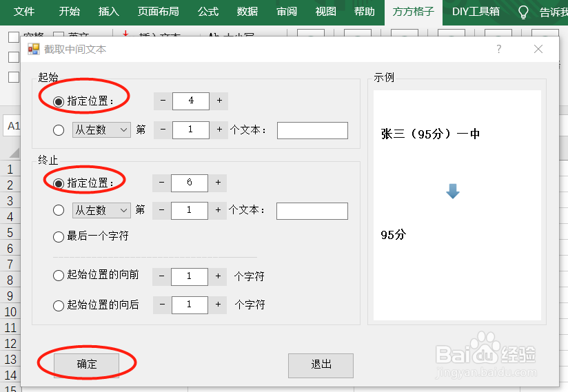
Task: Decrease 向前 character count
Action: [161, 276]
